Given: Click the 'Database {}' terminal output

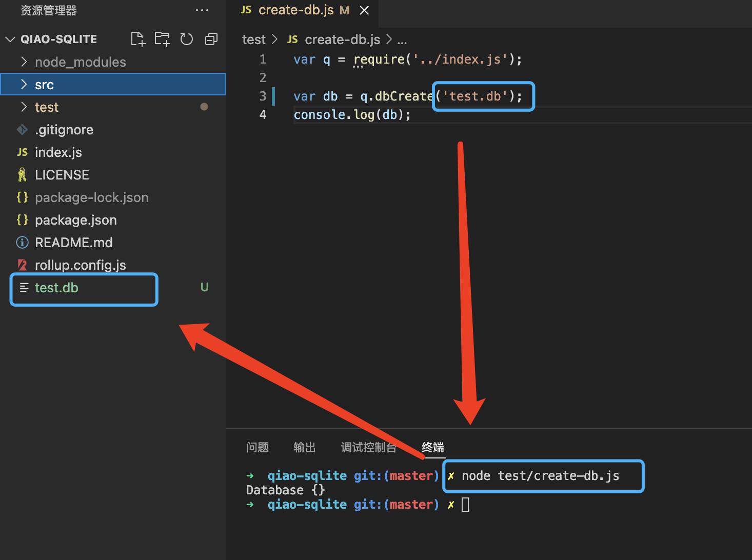Looking at the screenshot, I should click(x=286, y=490).
